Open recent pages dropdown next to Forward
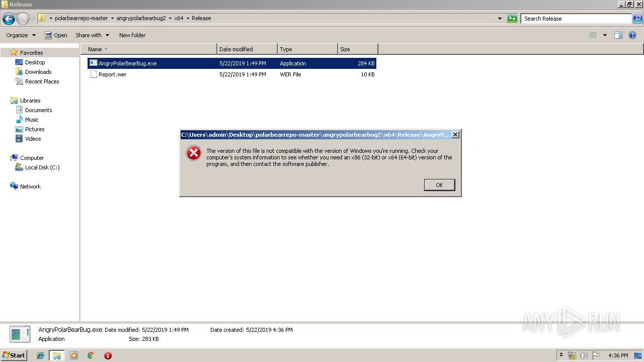644x362 pixels. click(32, 19)
